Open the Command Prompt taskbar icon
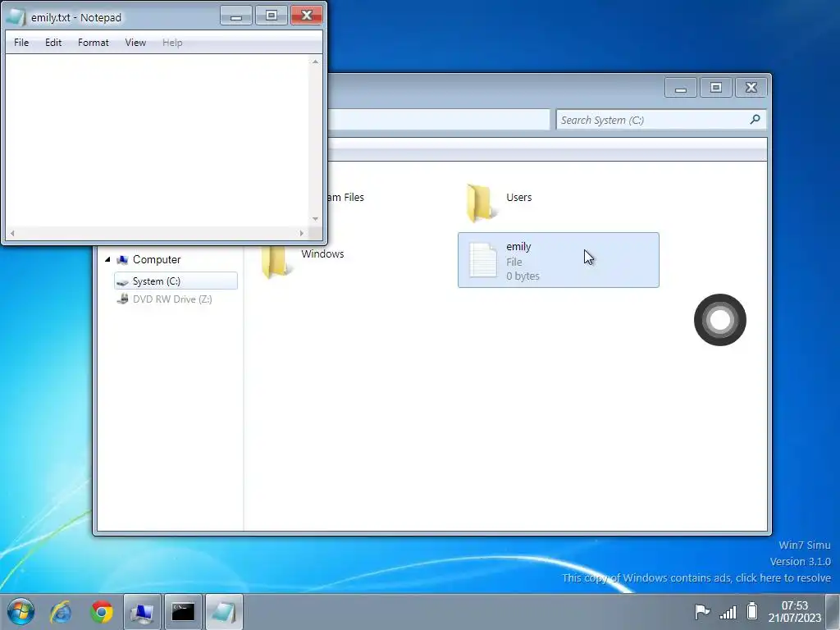The height and width of the screenshot is (630, 840). (183, 611)
